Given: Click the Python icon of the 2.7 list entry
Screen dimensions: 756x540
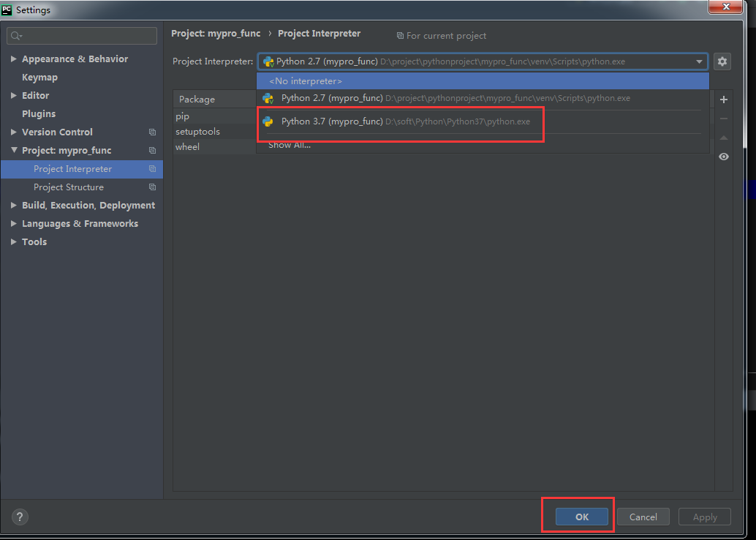Looking at the screenshot, I should (268, 99).
